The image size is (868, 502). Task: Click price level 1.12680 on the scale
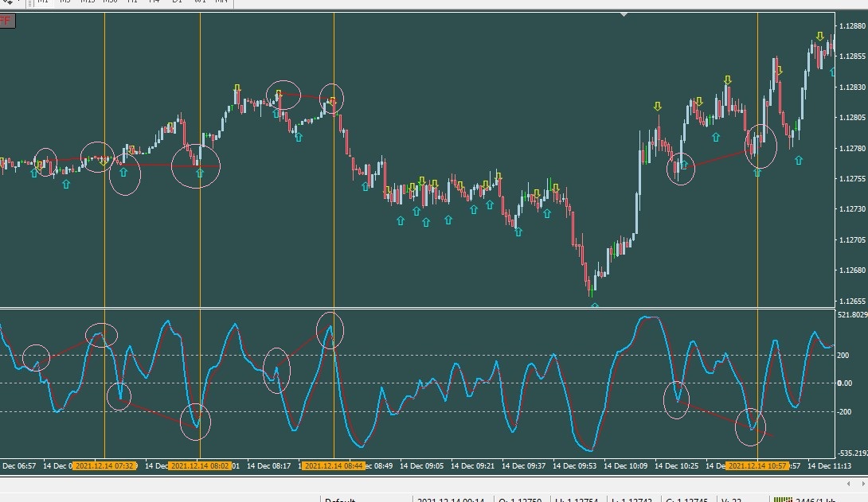click(x=852, y=270)
